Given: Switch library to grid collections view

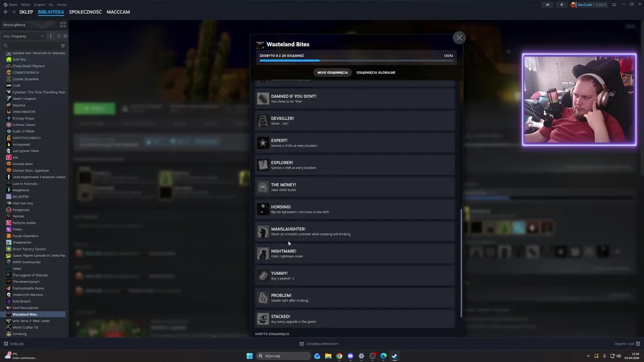Looking at the screenshot, I should coord(63,25).
